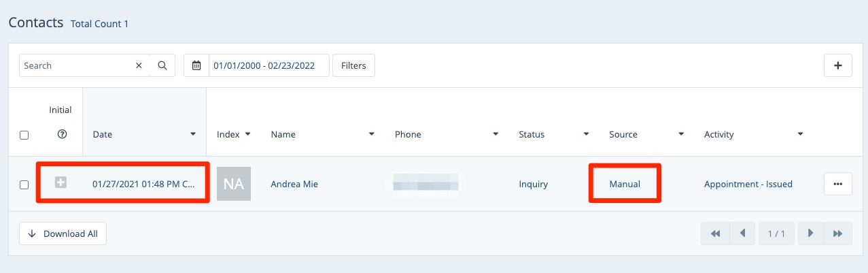
Task: Go to the first page
Action: [715, 234]
